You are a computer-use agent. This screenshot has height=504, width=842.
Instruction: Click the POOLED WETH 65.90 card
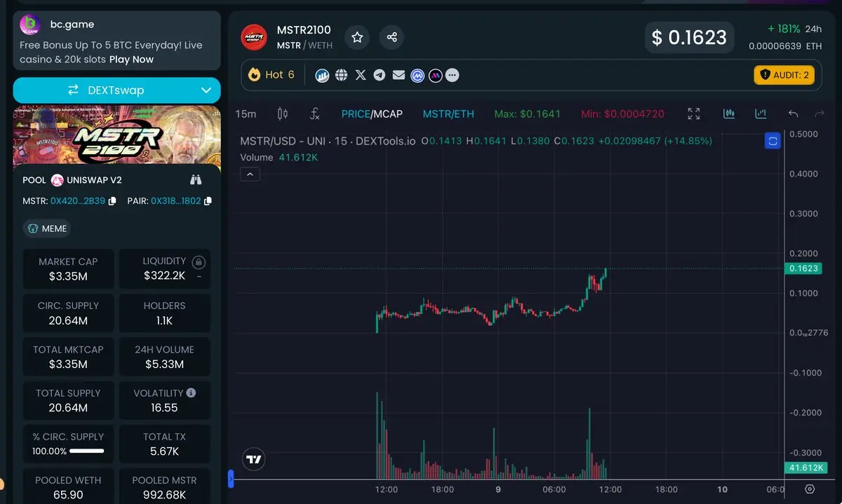click(x=68, y=488)
